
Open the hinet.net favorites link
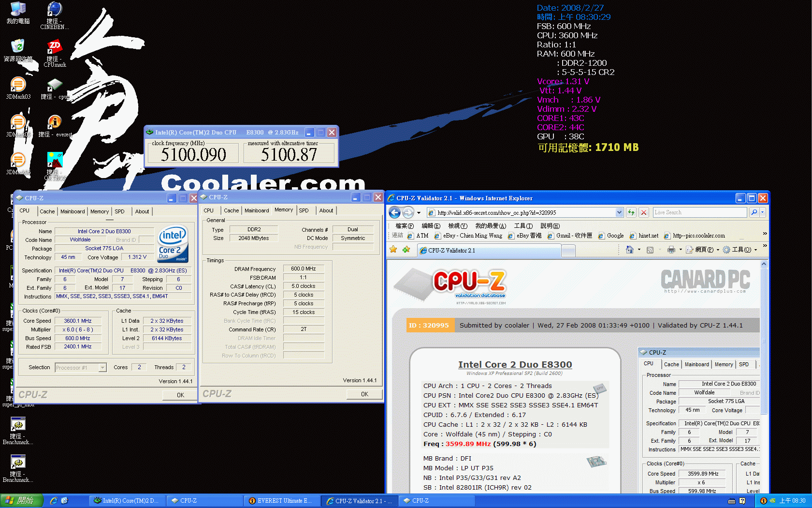tap(644, 236)
